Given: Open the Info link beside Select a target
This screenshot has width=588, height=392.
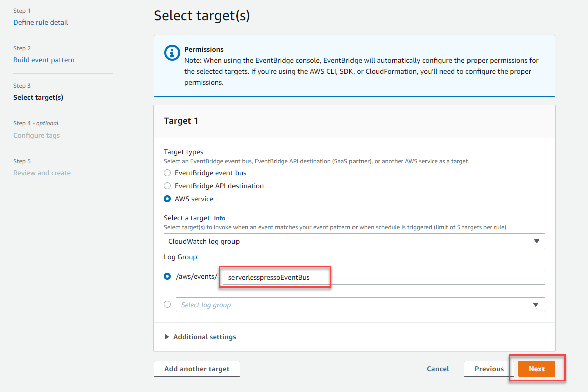Looking at the screenshot, I should tap(220, 218).
